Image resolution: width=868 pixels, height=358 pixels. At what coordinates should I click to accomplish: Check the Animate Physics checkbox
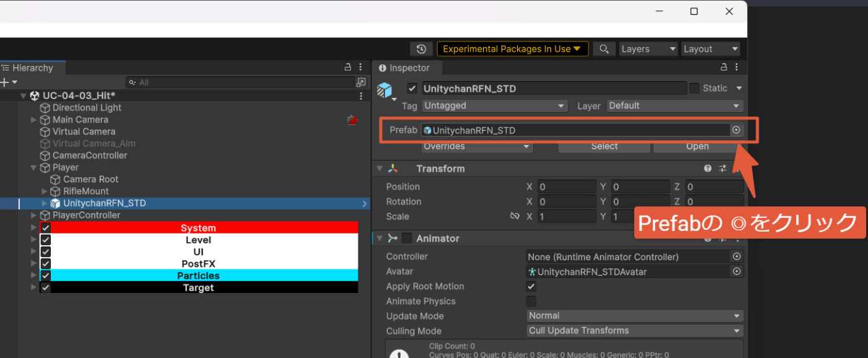point(531,301)
